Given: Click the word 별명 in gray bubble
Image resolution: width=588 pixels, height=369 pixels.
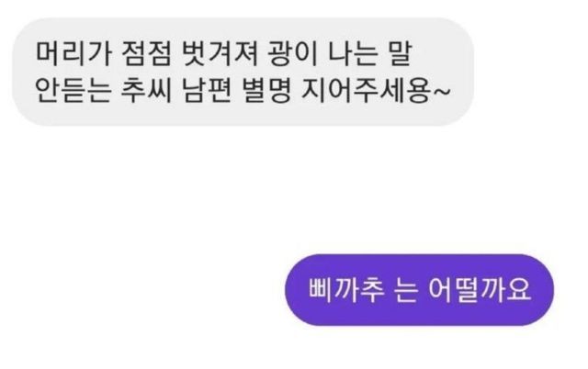Looking at the screenshot, I should coord(266,91).
